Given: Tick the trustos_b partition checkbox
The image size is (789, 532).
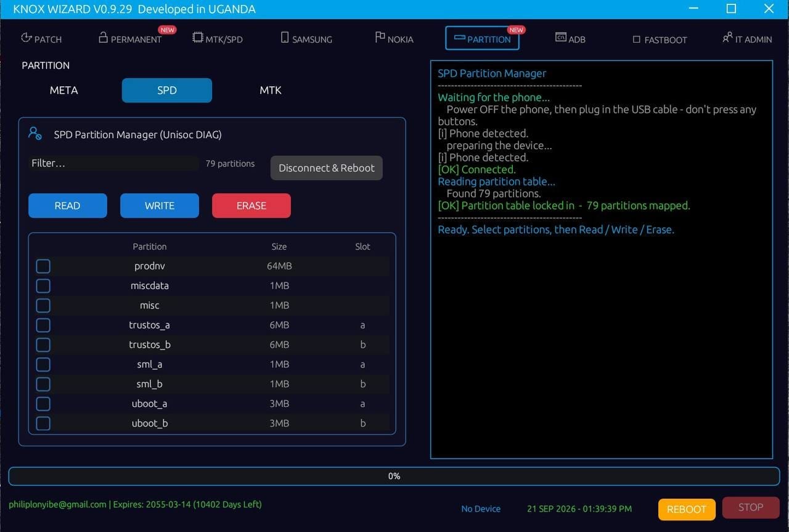Looking at the screenshot, I should [43, 345].
